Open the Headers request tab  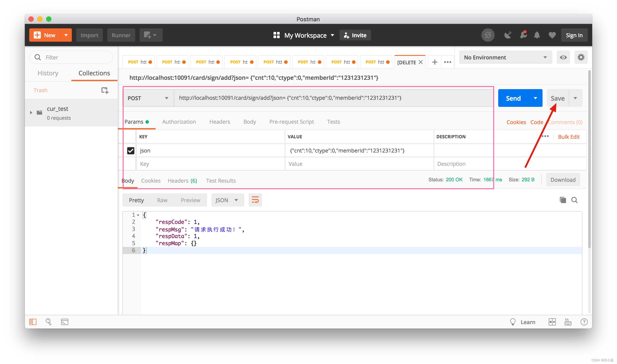(219, 122)
